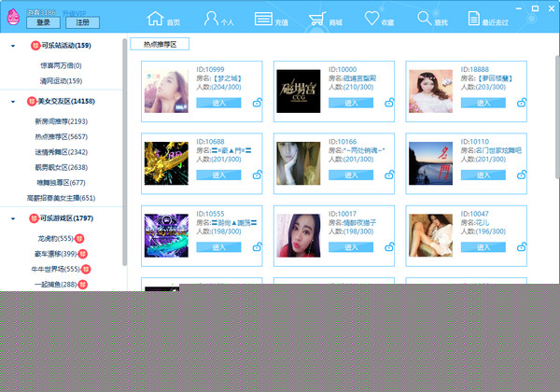The image size is (560, 392).
Task: Click lock icon on room ID:10555
Action: pyautogui.click(x=258, y=246)
